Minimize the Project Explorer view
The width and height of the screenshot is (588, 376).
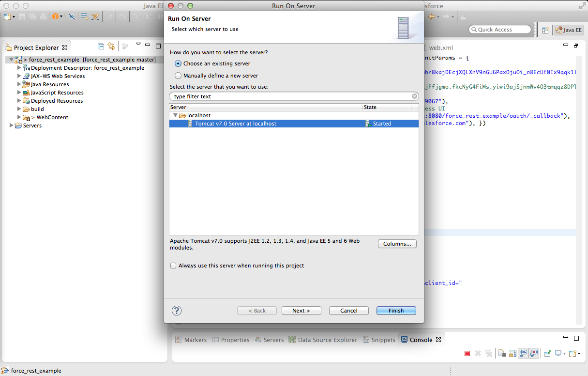(x=148, y=45)
